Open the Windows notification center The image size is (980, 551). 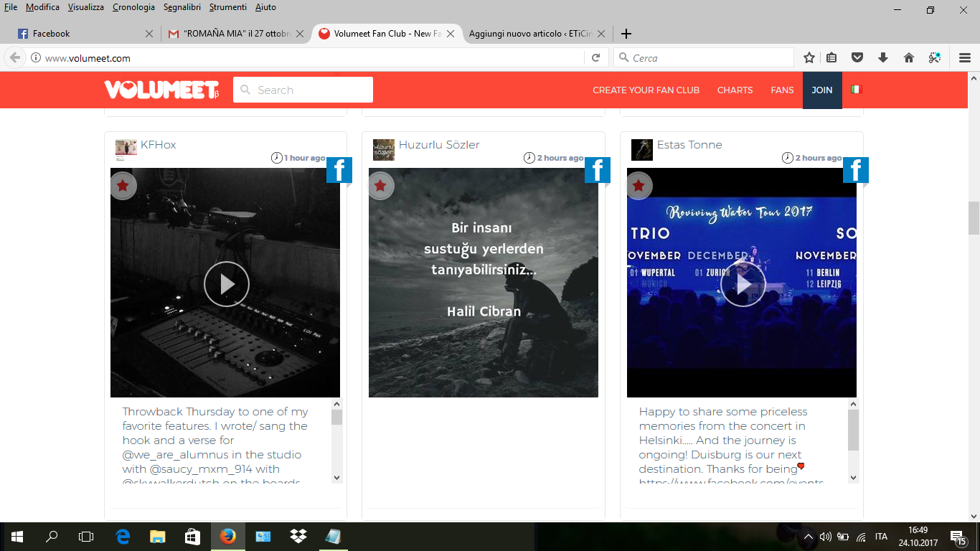pos(958,537)
